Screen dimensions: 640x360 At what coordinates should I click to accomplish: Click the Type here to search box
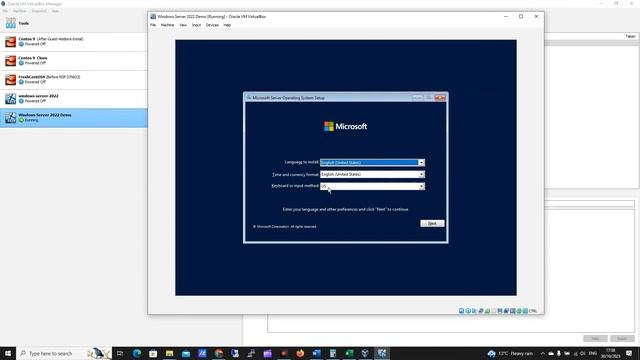64,353
